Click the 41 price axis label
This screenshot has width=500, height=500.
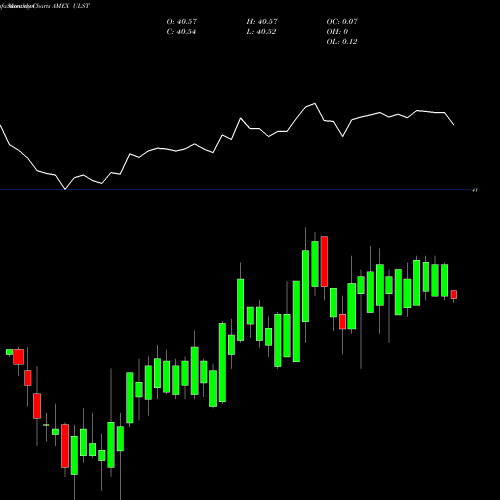click(475, 190)
